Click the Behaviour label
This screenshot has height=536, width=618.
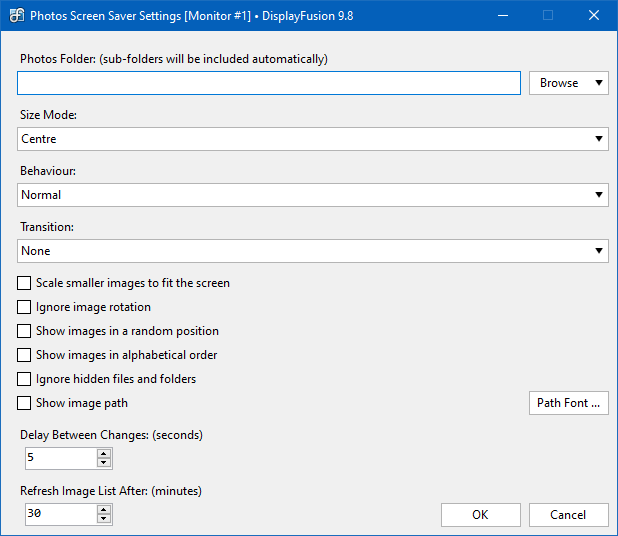48,171
